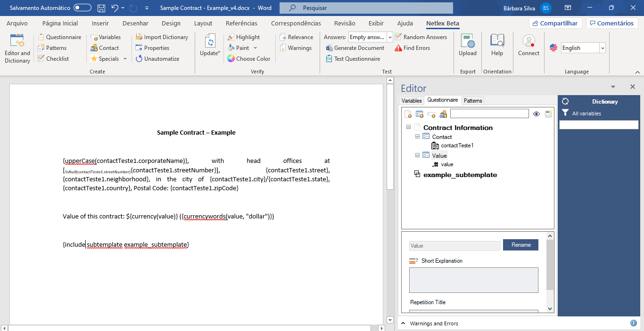Open Editor and Dictionary pane
644x331 pixels.
coord(17,48)
